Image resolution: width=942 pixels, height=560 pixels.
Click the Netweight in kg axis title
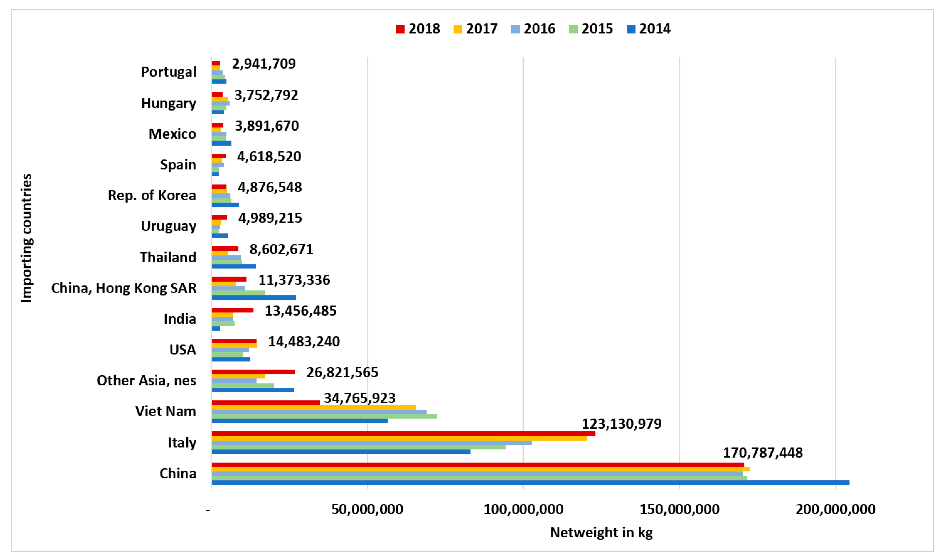(601, 533)
